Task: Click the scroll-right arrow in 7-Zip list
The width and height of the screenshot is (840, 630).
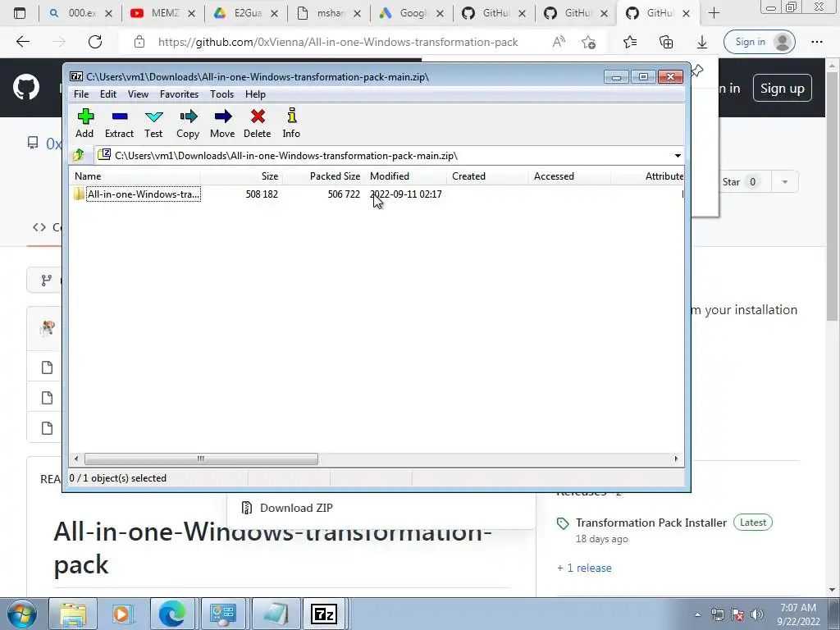Action: click(676, 459)
